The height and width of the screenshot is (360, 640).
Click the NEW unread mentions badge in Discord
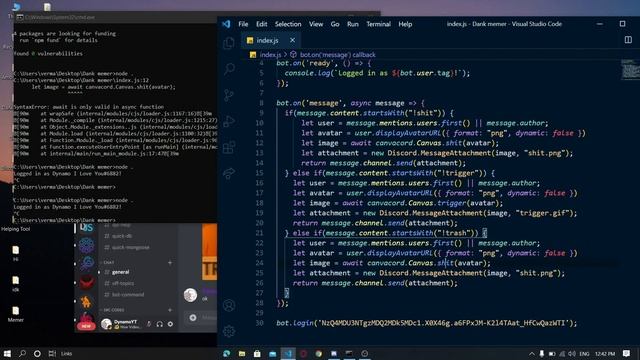click(86, 327)
